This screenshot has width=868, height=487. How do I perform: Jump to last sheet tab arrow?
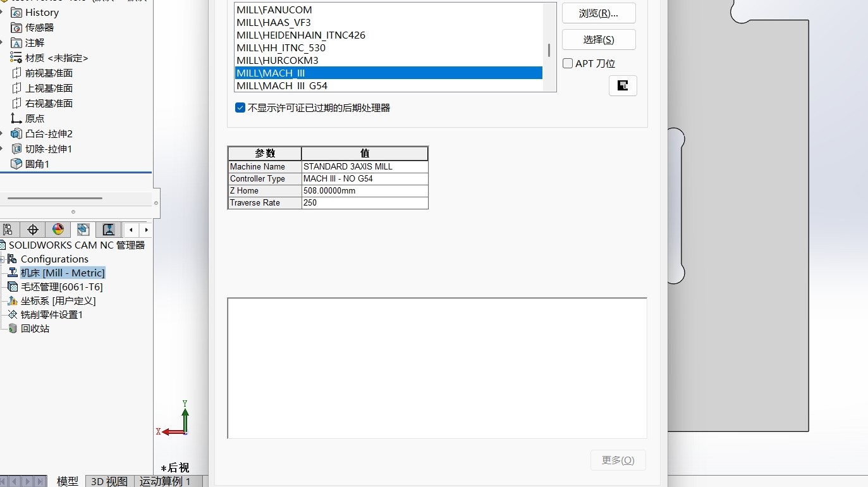coord(40,481)
